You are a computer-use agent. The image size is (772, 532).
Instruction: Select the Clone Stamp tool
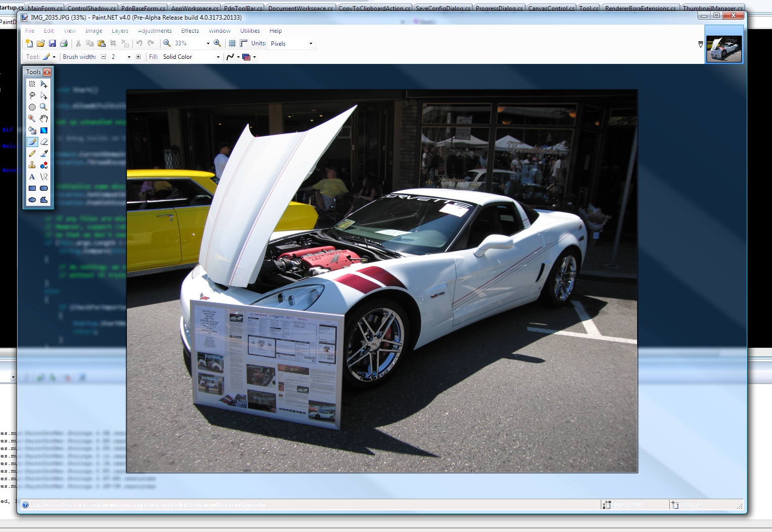click(x=32, y=165)
